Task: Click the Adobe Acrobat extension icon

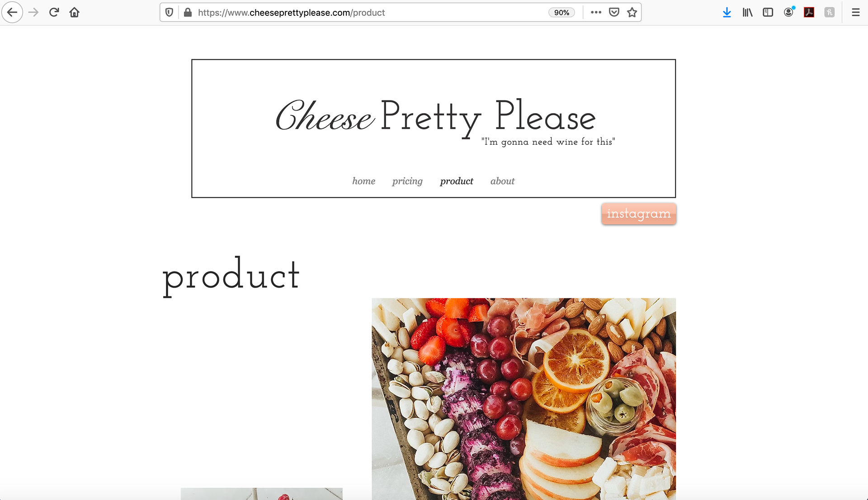Action: 809,12
